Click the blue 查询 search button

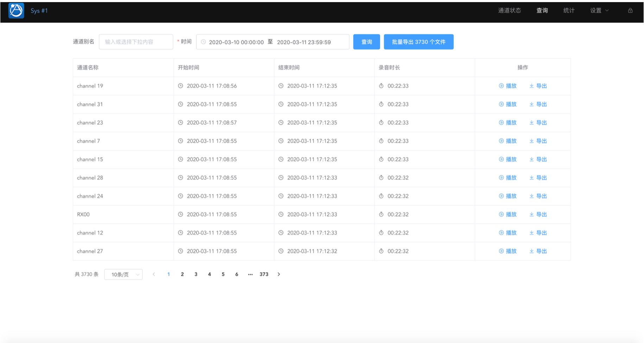pos(366,42)
